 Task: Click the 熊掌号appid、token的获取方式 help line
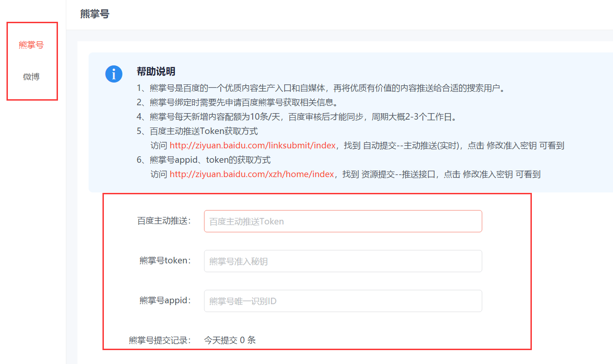pyautogui.click(x=204, y=160)
